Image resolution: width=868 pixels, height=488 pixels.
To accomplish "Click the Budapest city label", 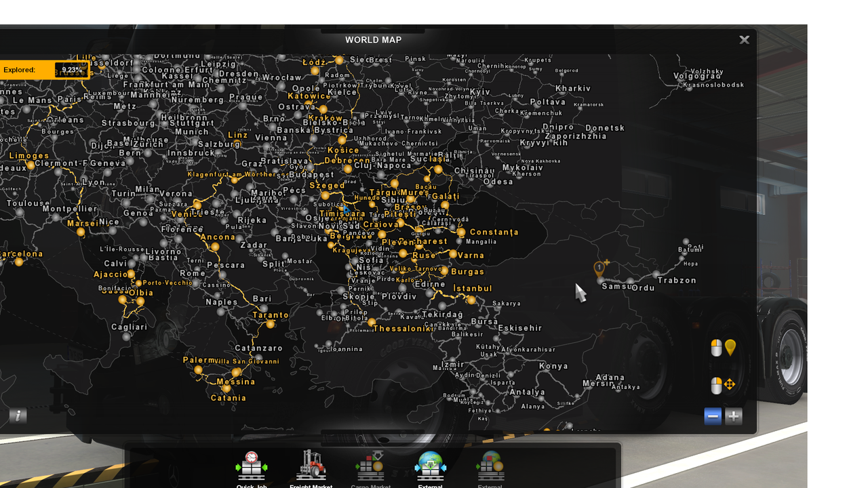I will (312, 175).
